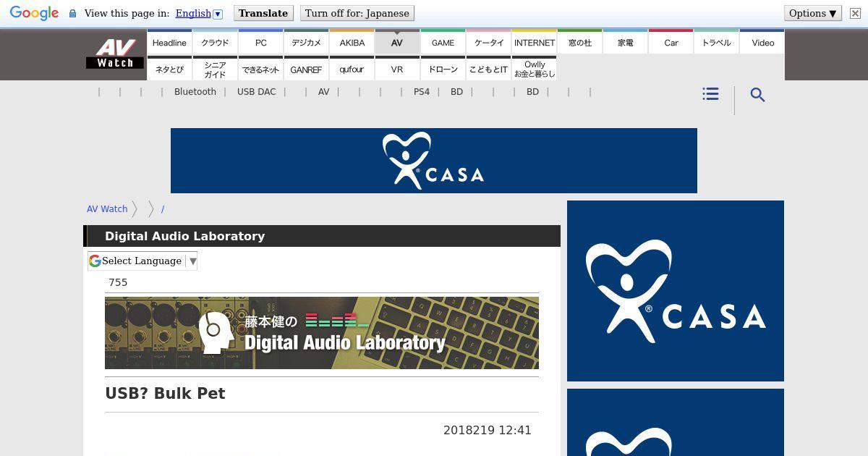Image resolution: width=868 pixels, height=456 pixels.
Task: Click the first BD keyword link after PS4
Action: click(x=456, y=92)
